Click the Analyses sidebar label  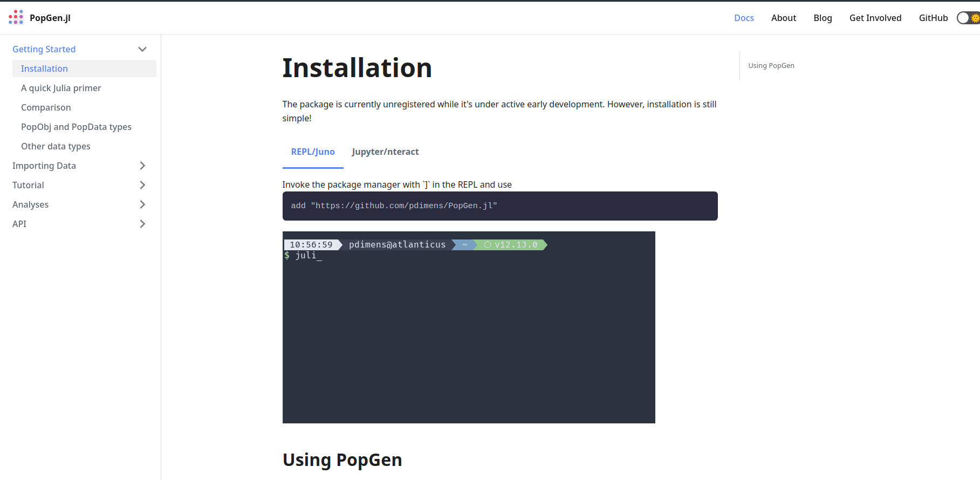pos(30,204)
